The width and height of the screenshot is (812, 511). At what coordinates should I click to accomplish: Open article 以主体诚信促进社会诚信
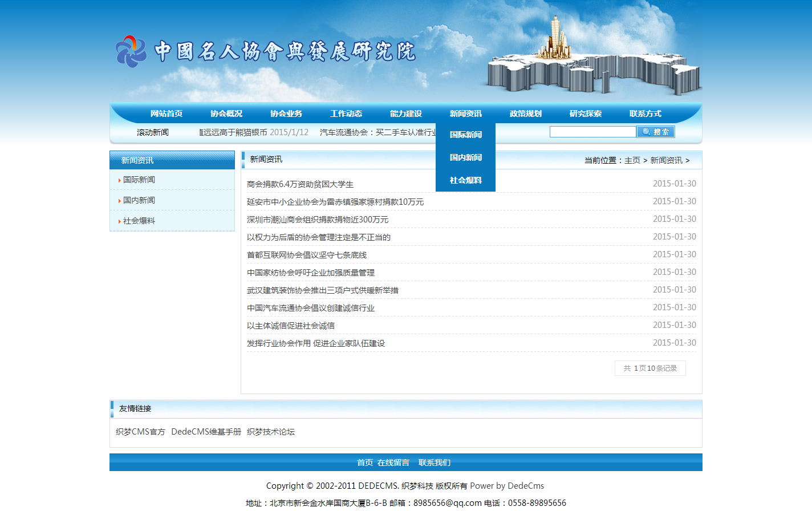290,326
